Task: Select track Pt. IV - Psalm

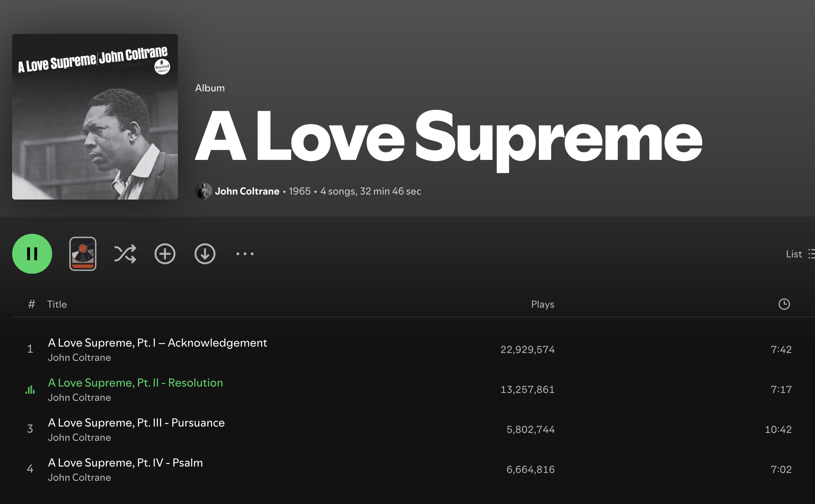Action: (125, 463)
